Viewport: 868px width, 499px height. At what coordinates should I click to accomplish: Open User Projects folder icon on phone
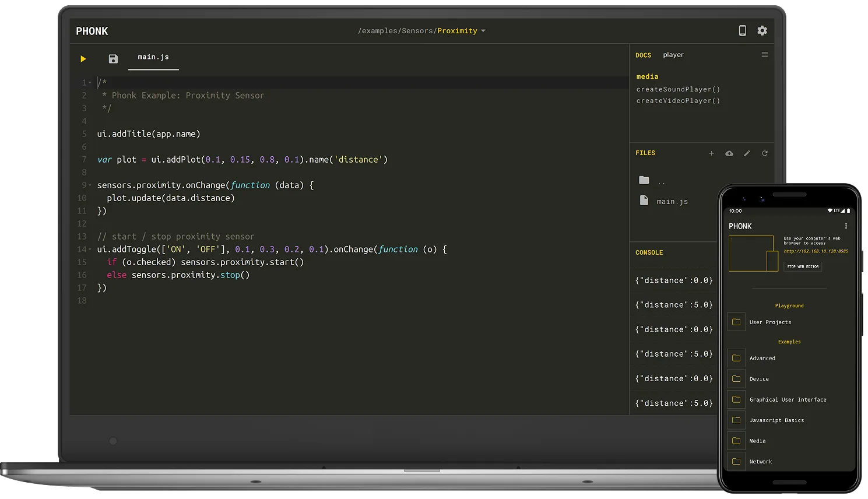pyautogui.click(x=736, y=322)
